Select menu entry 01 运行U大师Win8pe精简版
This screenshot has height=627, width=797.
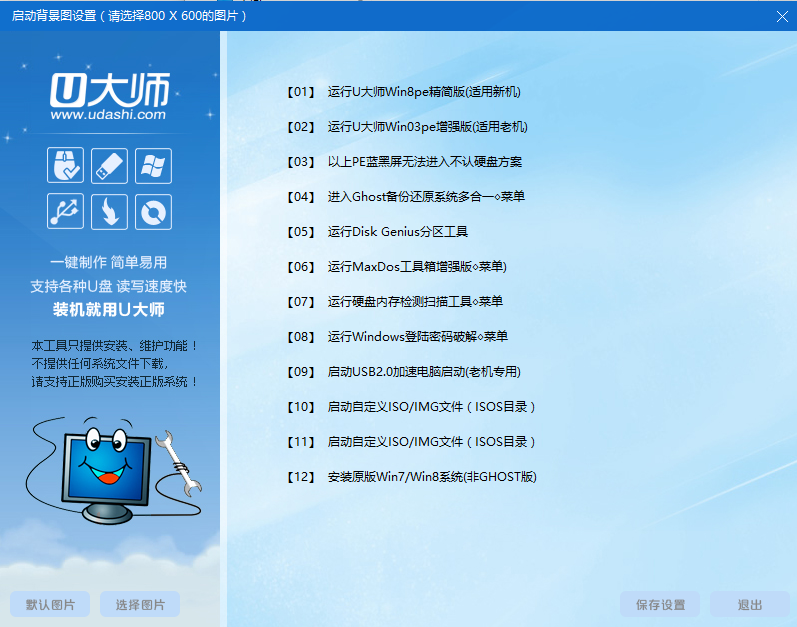tap(404, 92)
